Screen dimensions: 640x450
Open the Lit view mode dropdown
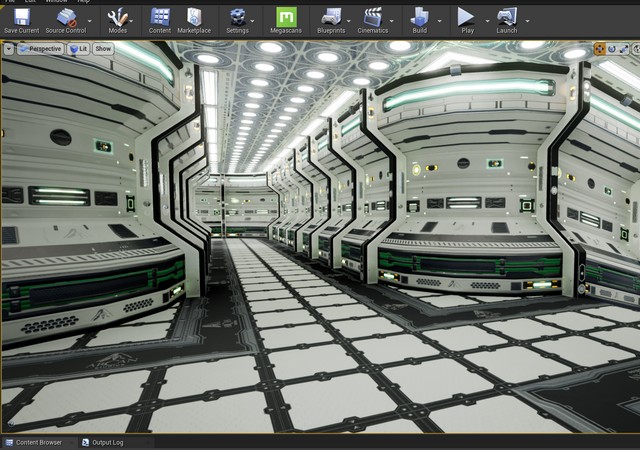coord(78,48)
